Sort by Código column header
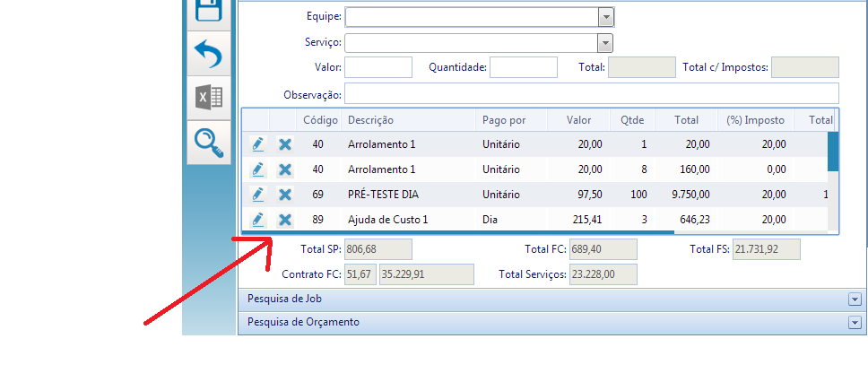 click(x=319, y=120)
